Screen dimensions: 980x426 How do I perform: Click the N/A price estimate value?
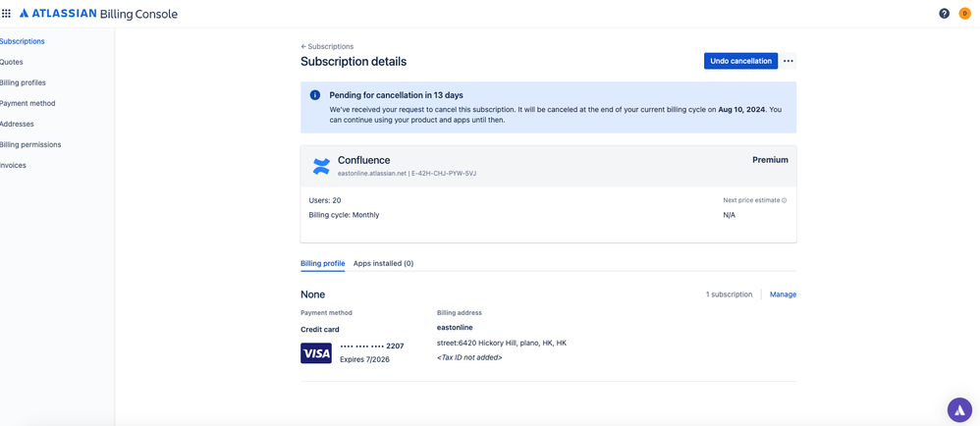click(730, 215)
